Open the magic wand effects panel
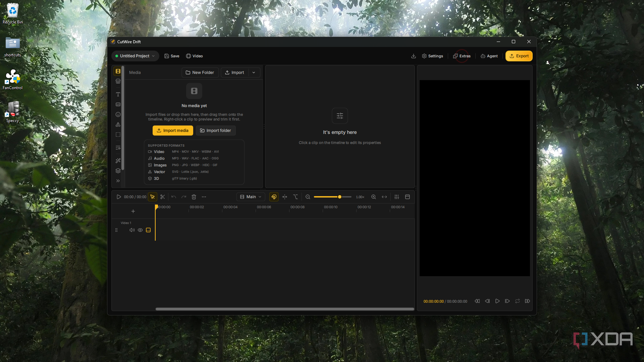Screen dimensions: 644x362 coord(118,161)
